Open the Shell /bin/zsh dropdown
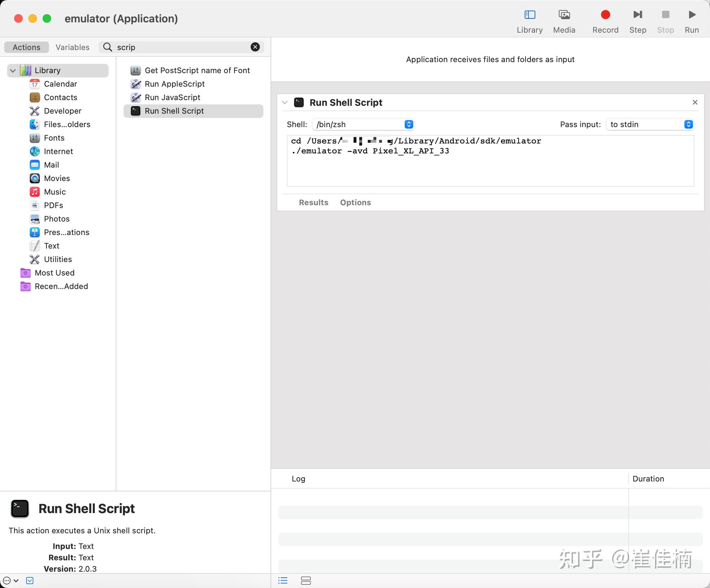Image resolution: width=710 pixels, height=588 pixels. (x=363, y=125)
